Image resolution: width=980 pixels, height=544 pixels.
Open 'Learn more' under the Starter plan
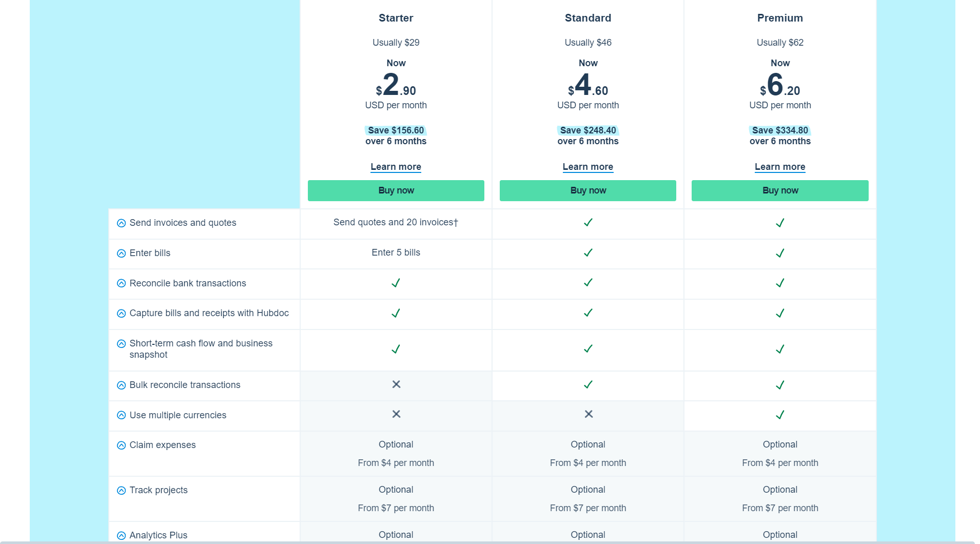point(396,167)
